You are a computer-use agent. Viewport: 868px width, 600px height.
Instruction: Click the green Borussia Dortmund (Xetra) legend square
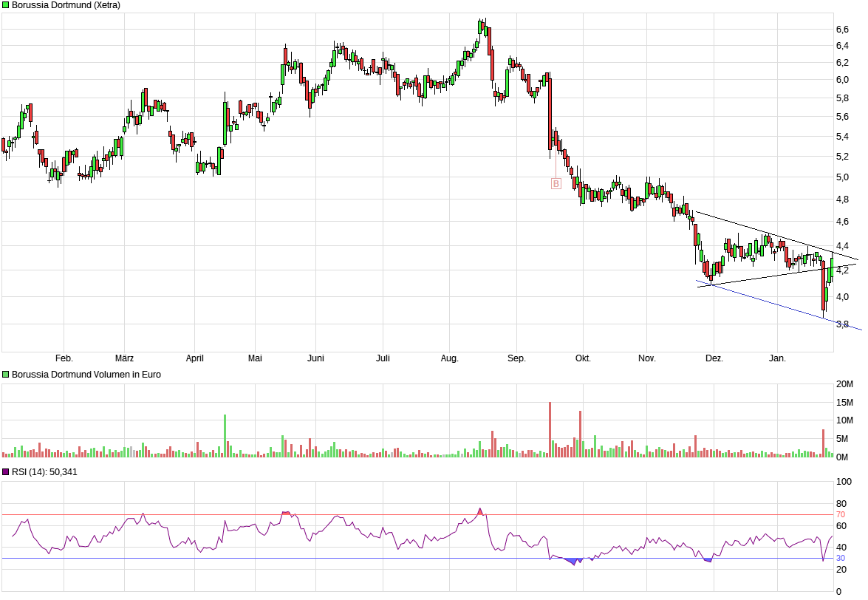[x=6, y=5]
